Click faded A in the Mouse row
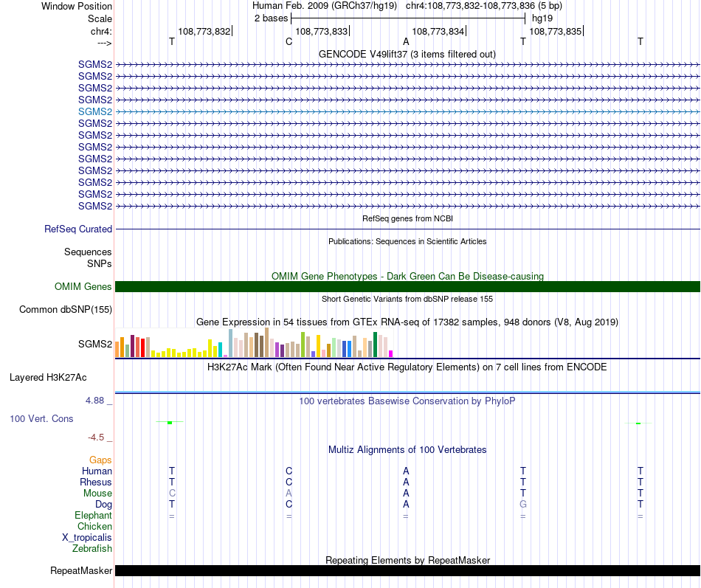 289,494
